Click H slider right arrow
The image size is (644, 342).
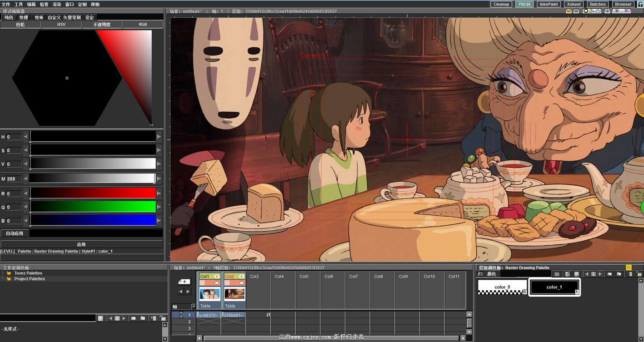click(159, 137)
